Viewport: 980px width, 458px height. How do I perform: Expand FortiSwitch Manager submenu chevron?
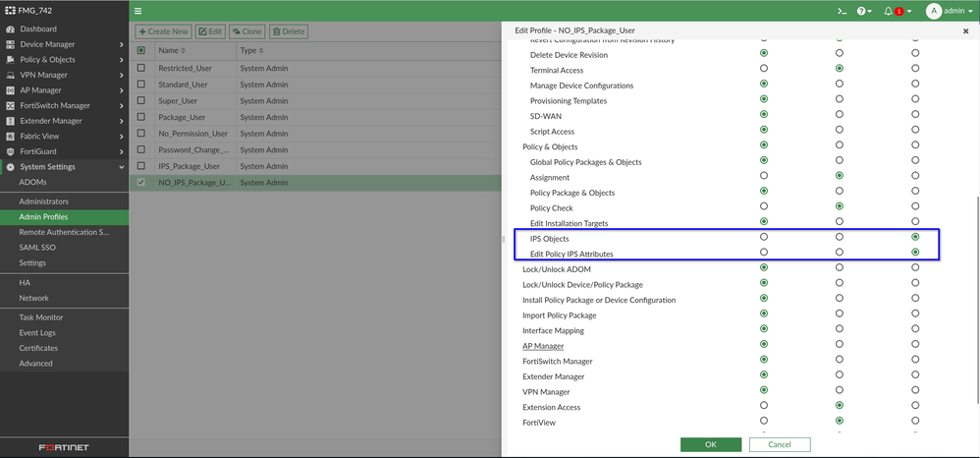pyautogui.click(x=121, y=106)
